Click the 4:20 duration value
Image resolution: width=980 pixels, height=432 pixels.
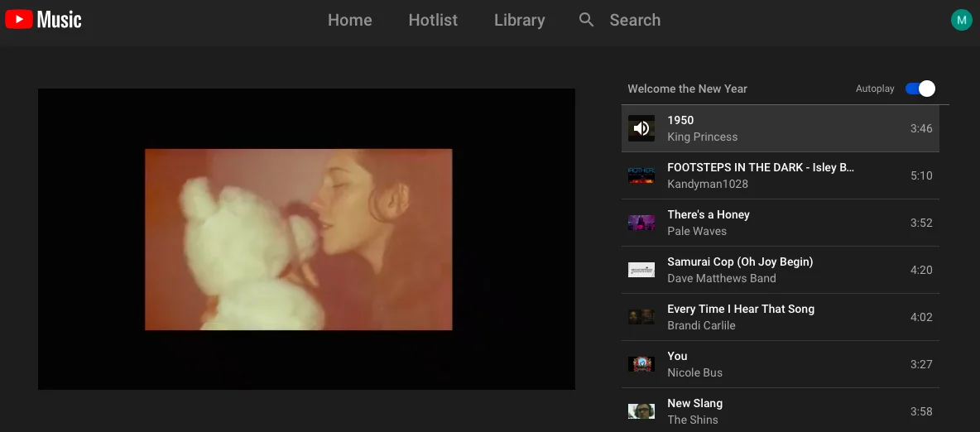click(921, 270)
